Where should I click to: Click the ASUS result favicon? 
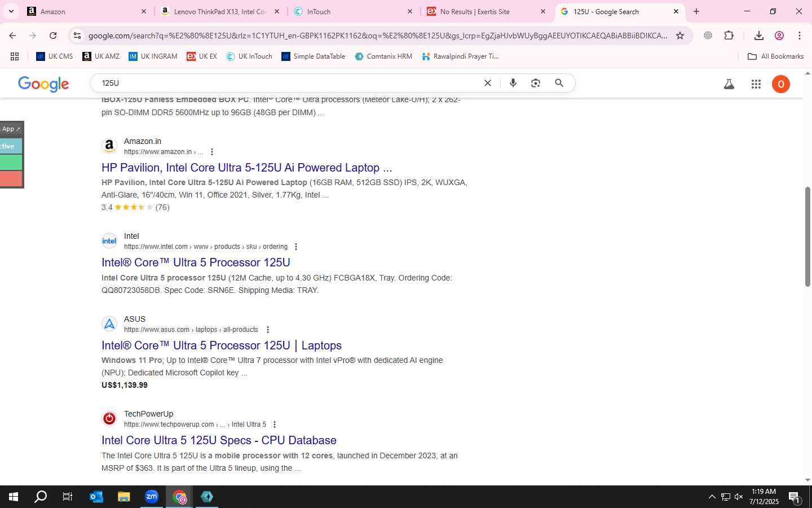coord(109,323)
